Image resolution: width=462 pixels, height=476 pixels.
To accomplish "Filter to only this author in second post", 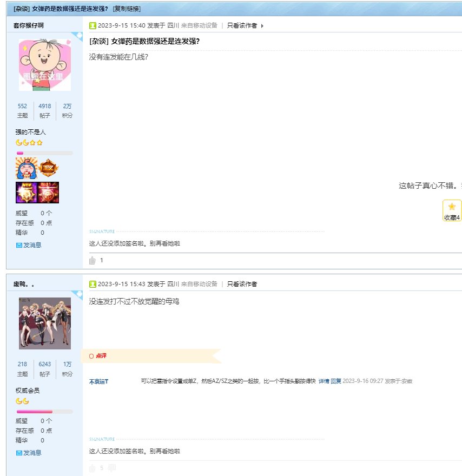I will click(x=242, y=284).
